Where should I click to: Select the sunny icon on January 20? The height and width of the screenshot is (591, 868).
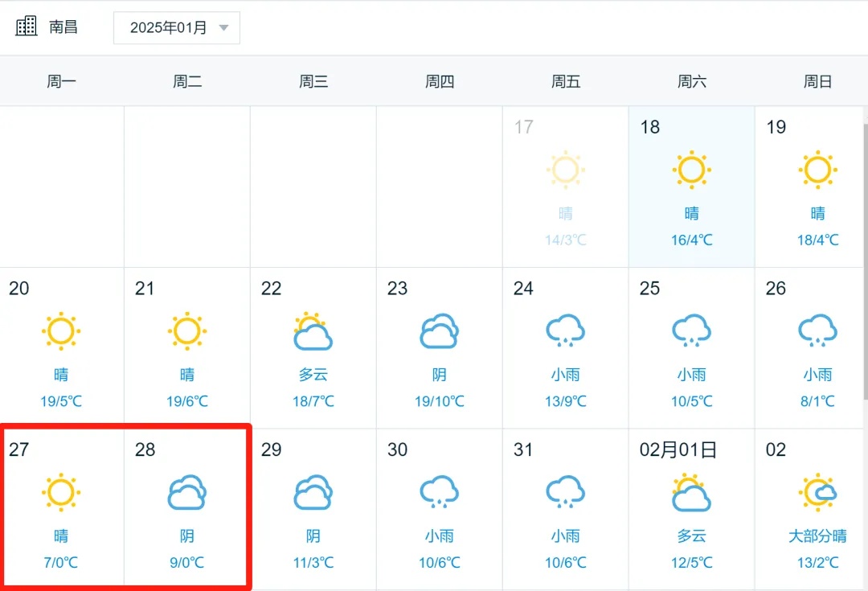click(x=61, y=330)
